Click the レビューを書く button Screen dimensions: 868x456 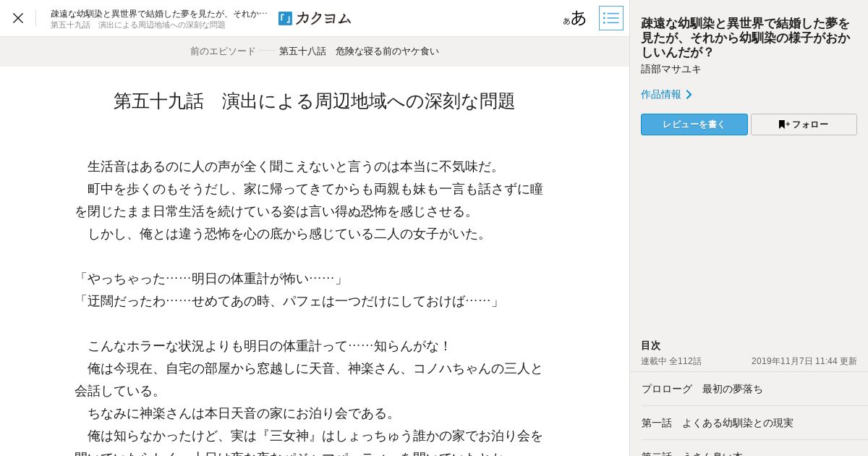pyautogui.click(x=694, y=124)
